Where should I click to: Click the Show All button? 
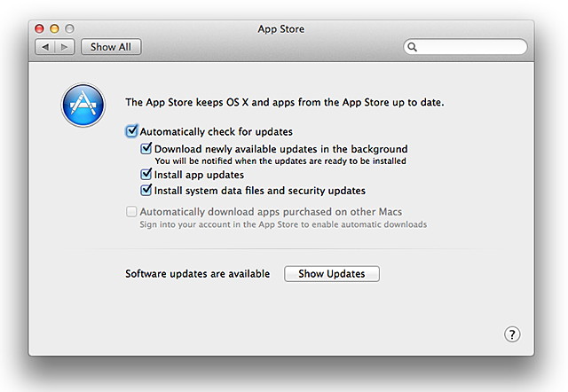point(111,47)
